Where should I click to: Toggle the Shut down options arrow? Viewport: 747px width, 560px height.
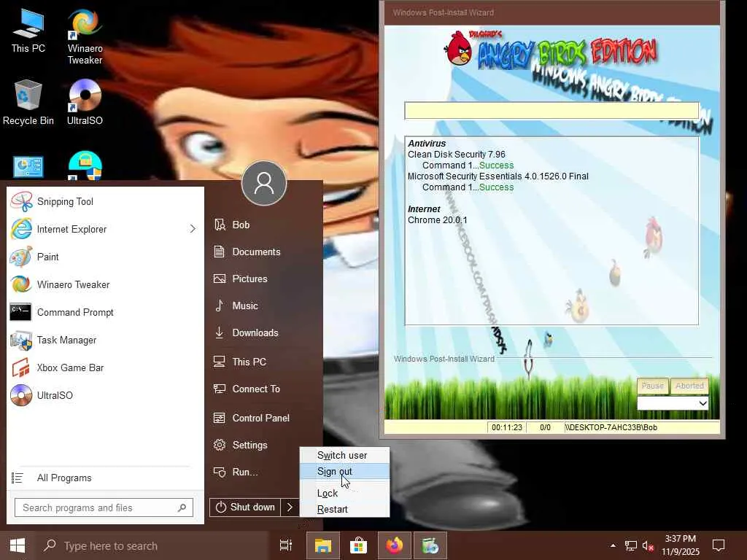click(290, 507)
